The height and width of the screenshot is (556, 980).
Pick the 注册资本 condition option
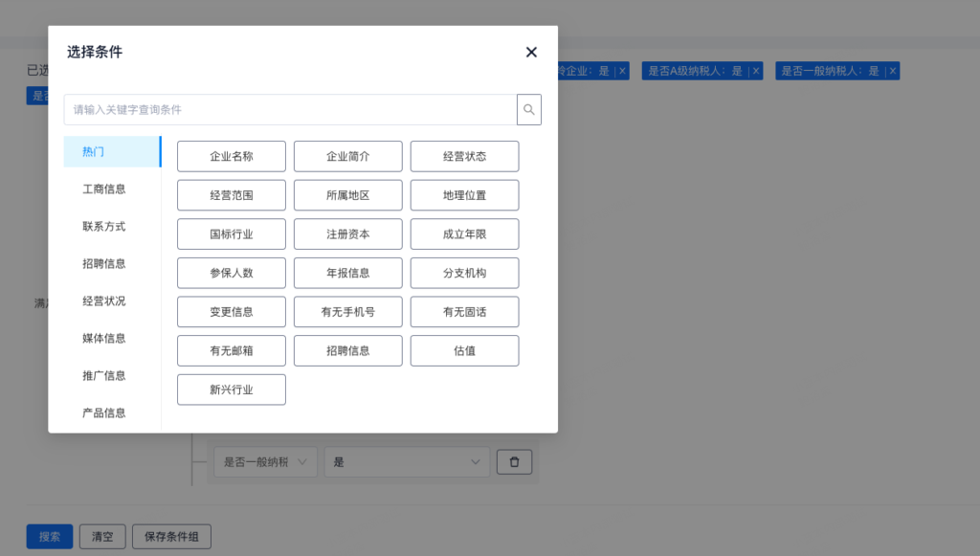click(347, 234)
